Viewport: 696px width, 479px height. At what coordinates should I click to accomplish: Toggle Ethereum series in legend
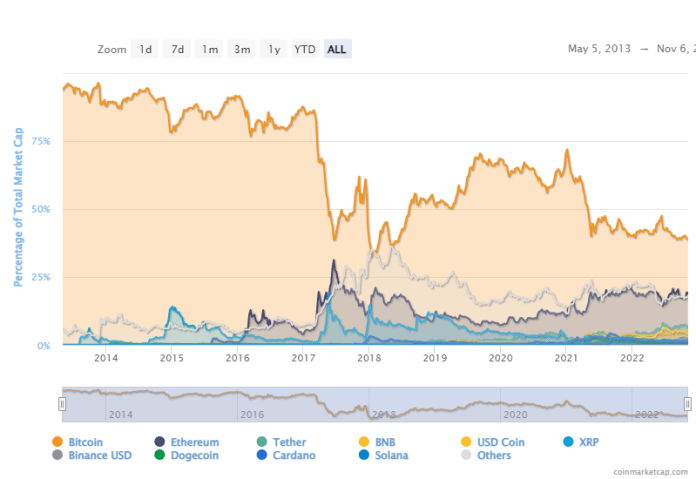[x=195, y=441]
